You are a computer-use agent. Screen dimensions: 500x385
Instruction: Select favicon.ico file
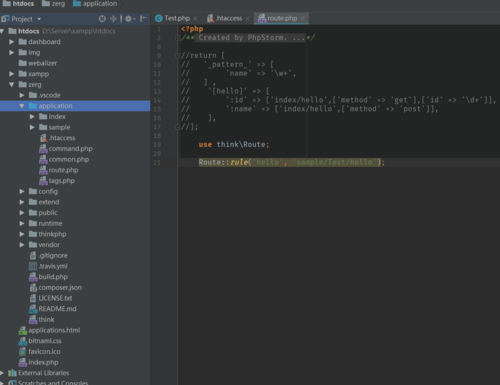click(x=40, y=351)
